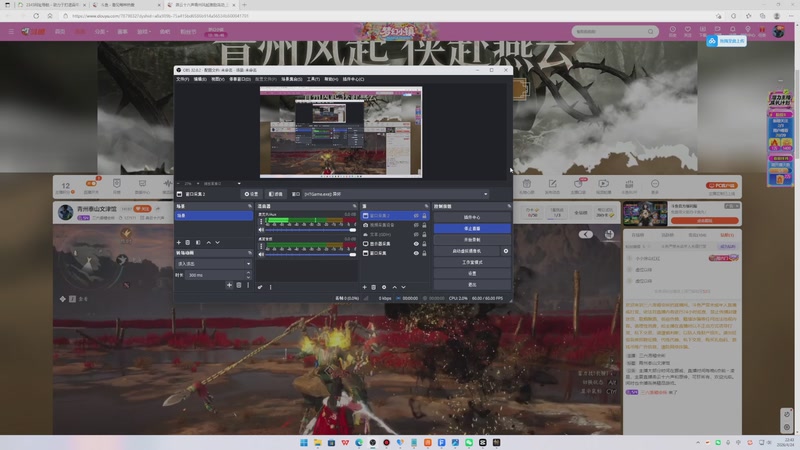Delete selected source with Sources trash icon
This screenshot has height=450, width=800.
(373, 287)
